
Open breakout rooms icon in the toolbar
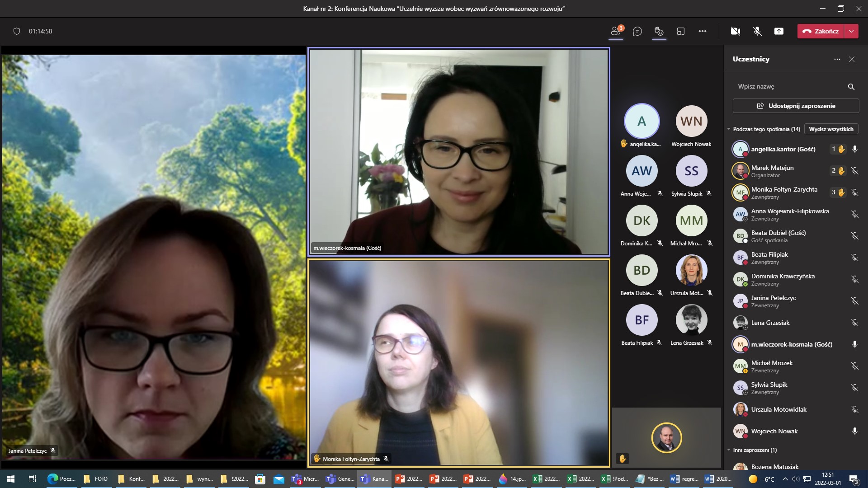[681, 31]
